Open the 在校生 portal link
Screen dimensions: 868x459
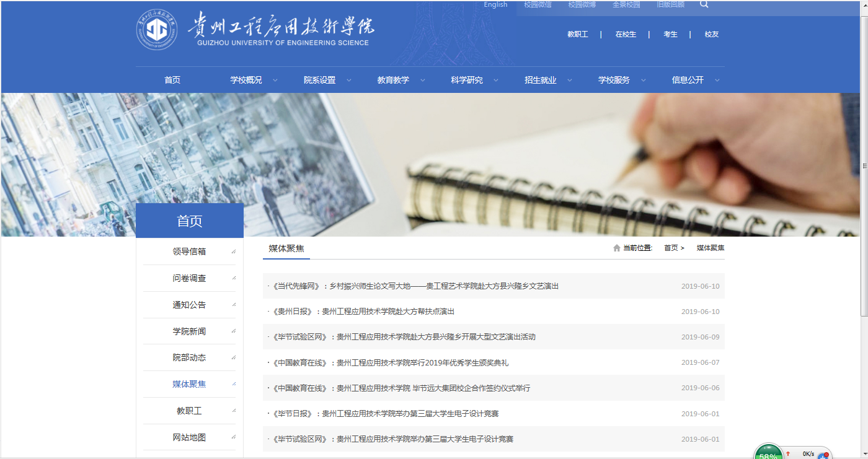tap(626, 35)
